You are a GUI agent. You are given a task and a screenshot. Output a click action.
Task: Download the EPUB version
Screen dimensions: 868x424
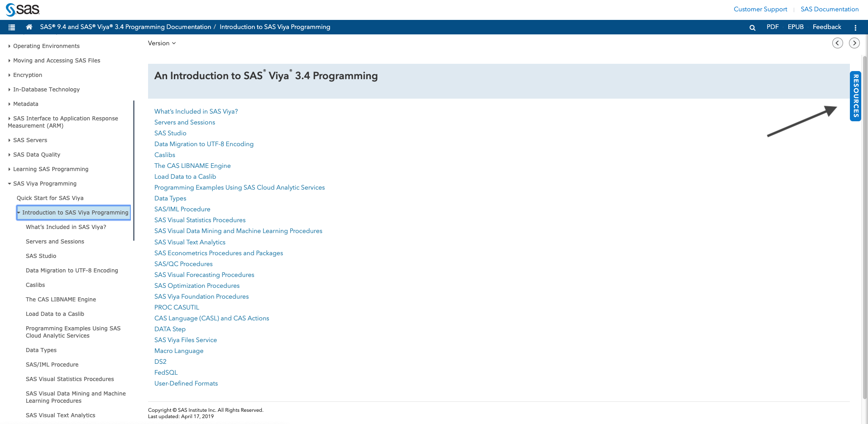796,27
